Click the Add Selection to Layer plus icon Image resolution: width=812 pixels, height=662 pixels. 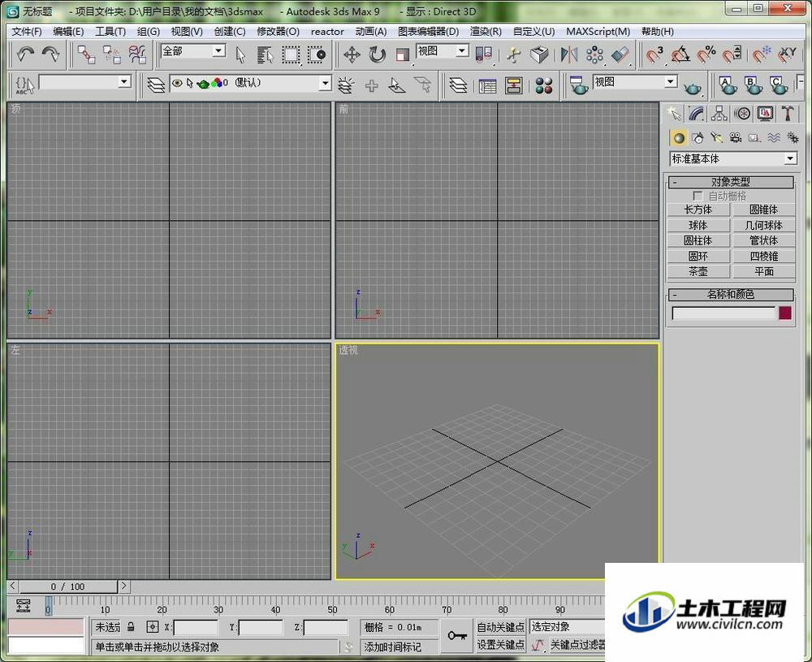click(x=371, y=85)
